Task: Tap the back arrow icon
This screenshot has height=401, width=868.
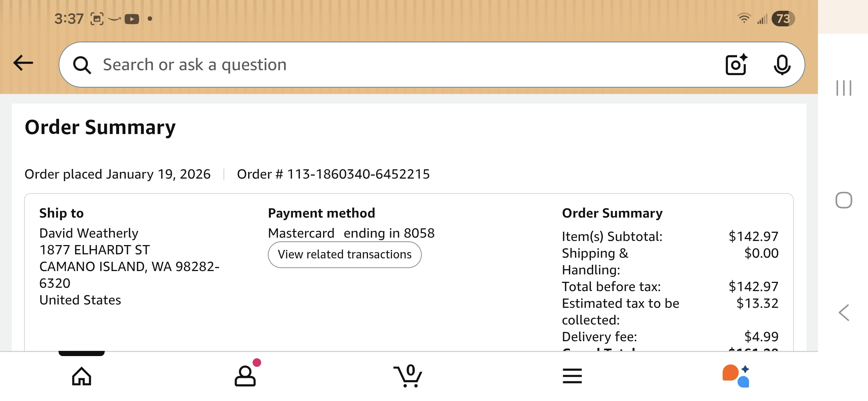Action: (23, 63)
